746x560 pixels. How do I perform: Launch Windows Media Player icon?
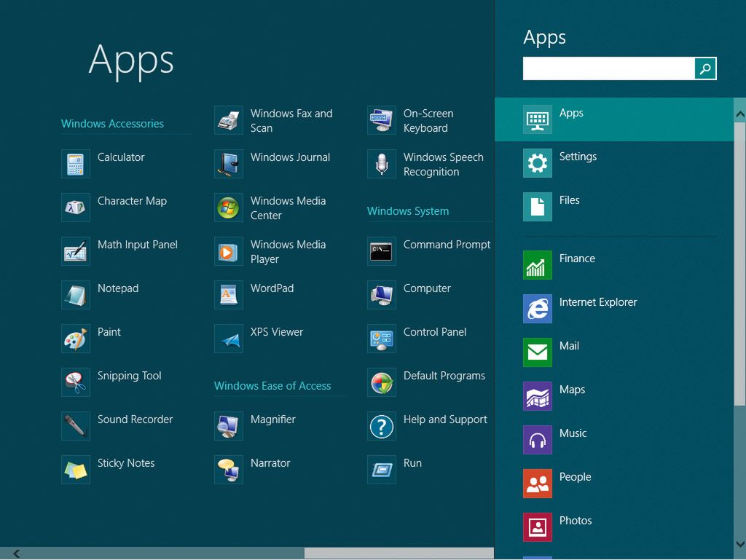pyautogui.click(x=229, y=251)
